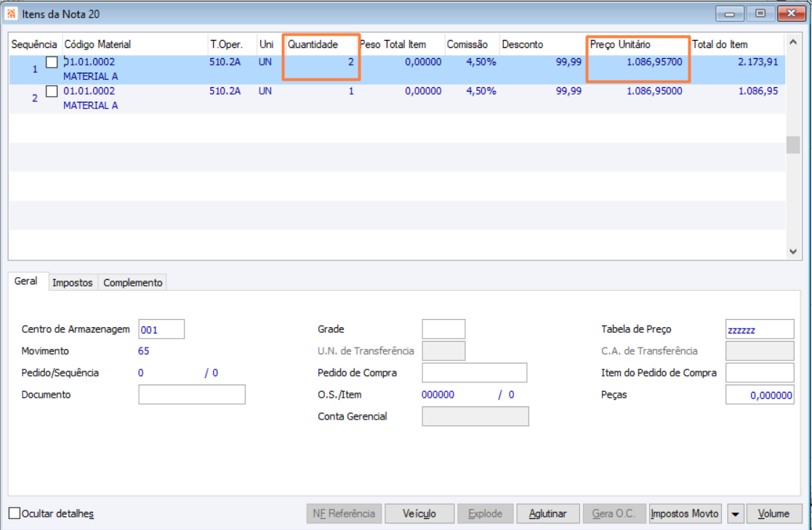
Task: Switch to the Complemento tab
Action: pyautogui.click(x=132, y=282)
